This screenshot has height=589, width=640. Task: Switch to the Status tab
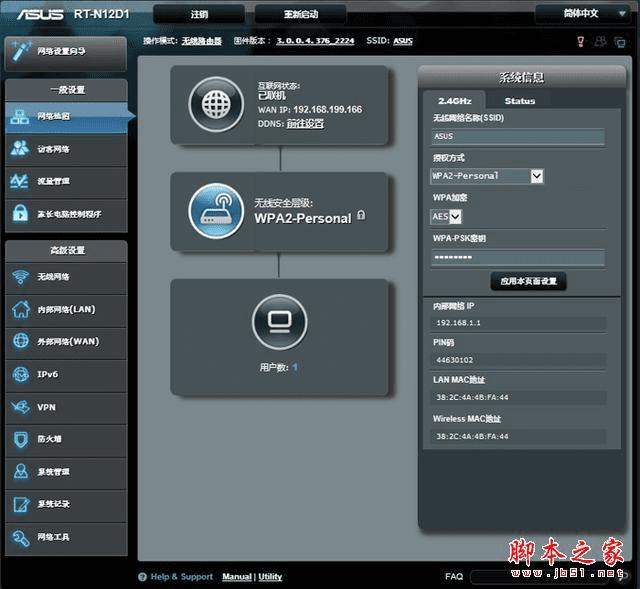pyautogui.click(x=520, y=101)
